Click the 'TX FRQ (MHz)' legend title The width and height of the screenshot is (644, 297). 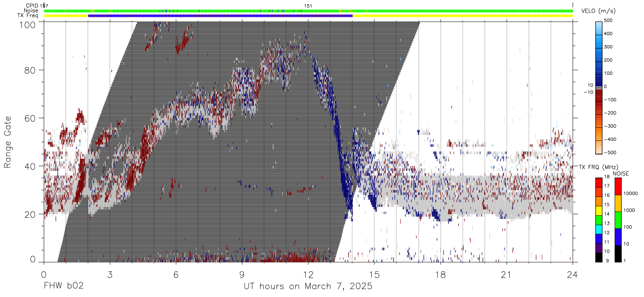pyautogui.click(x=598, y=167)
